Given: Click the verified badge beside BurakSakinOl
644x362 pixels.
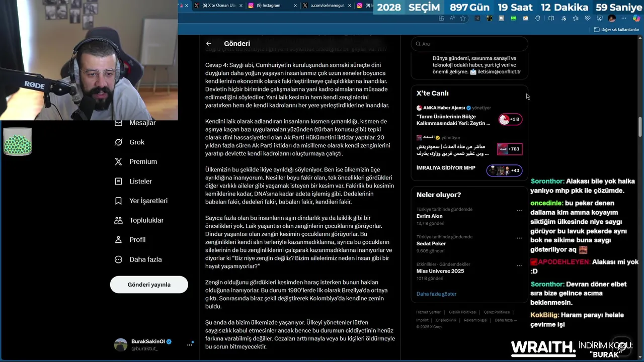Looking at the screenshot, I should click(x=169, y=342).
